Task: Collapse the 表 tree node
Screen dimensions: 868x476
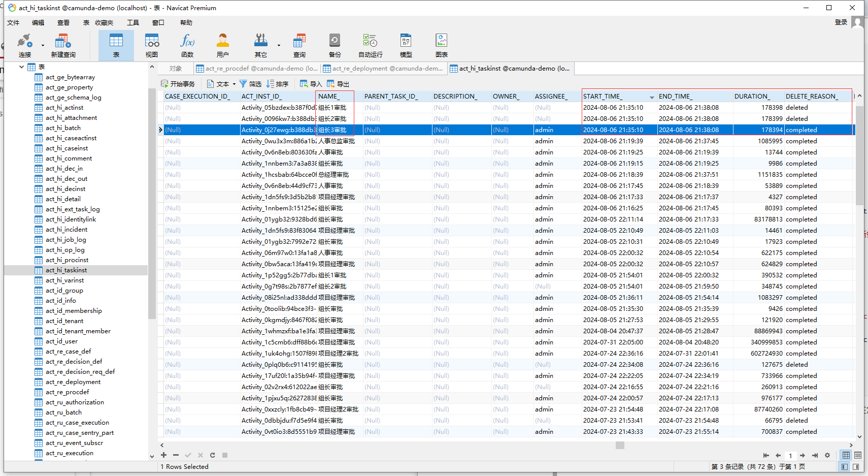Action: 21,67
